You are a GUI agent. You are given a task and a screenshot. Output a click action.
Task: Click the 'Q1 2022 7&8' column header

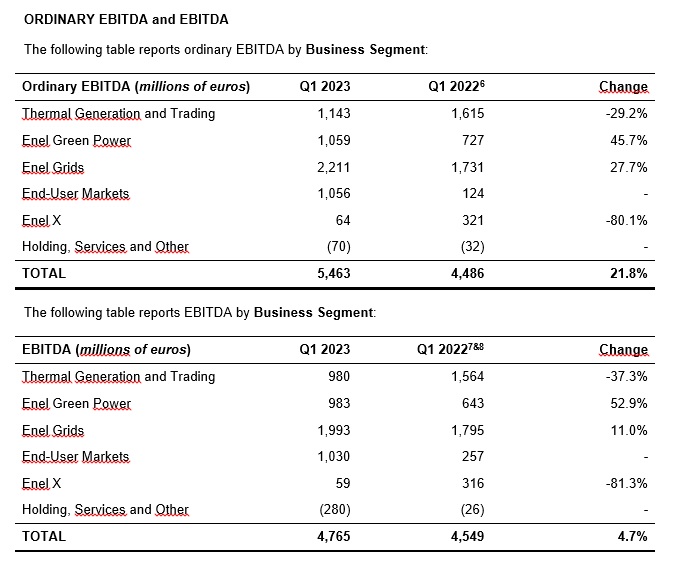point(450,349)
